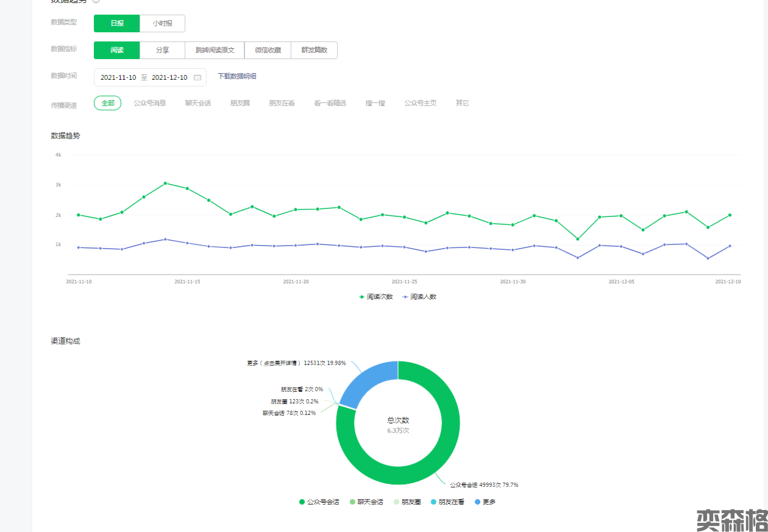768x532 pixels.
Task: Click the help icon beside 数据趋势 heading
Action: [x=96, y=1]
